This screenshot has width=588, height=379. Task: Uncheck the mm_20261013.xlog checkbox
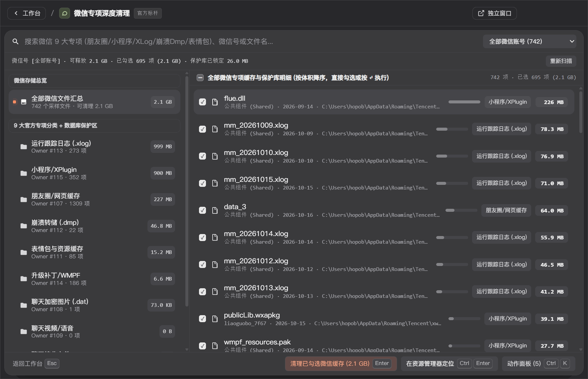(202, 292)
